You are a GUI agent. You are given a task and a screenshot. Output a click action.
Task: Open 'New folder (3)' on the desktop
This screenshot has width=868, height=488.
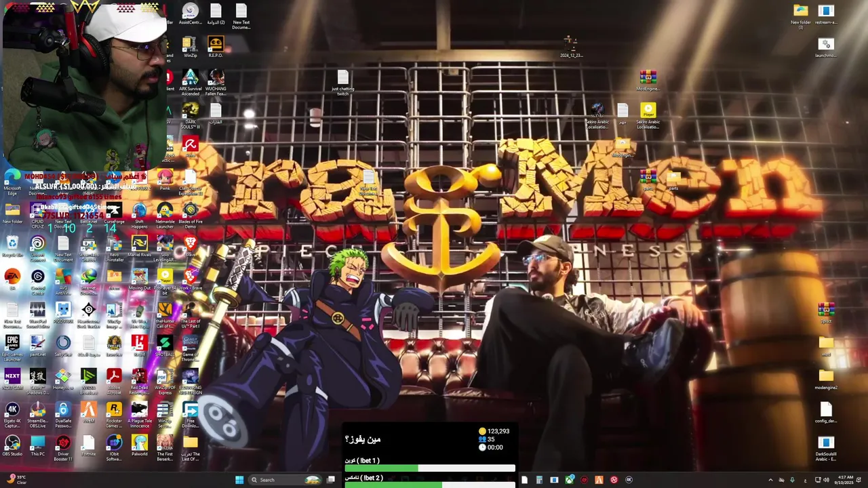pyautogui.click(x=800, y=16)
